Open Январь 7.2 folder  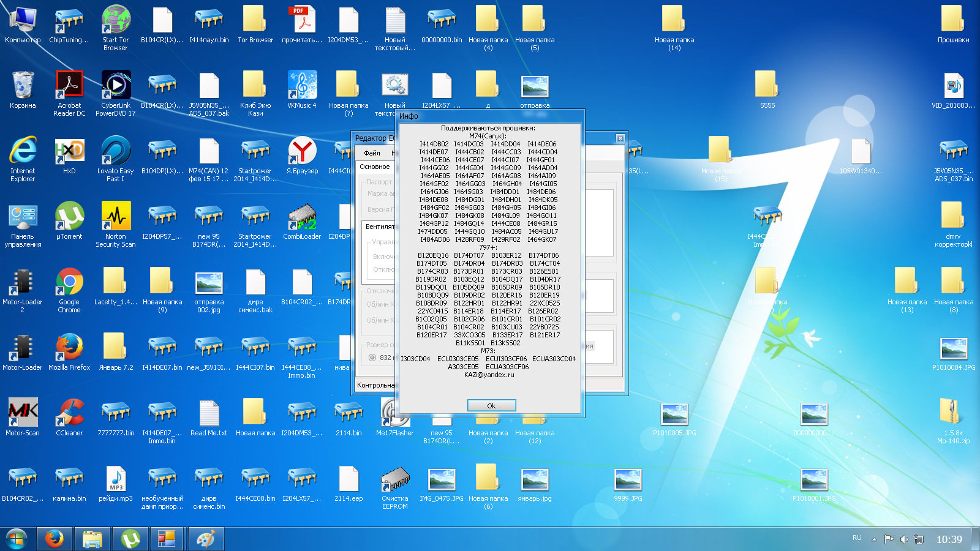(x=116, y=353)
